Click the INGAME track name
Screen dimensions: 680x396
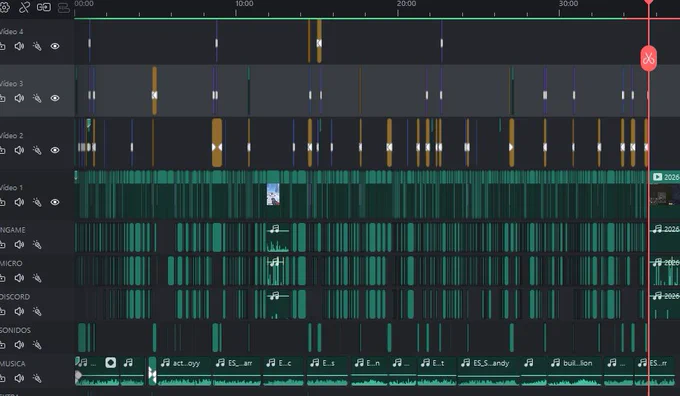coord(13,230)
